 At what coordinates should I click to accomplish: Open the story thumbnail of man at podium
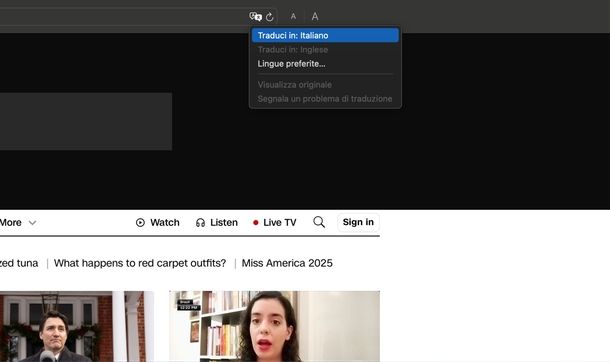coord(77,326)
